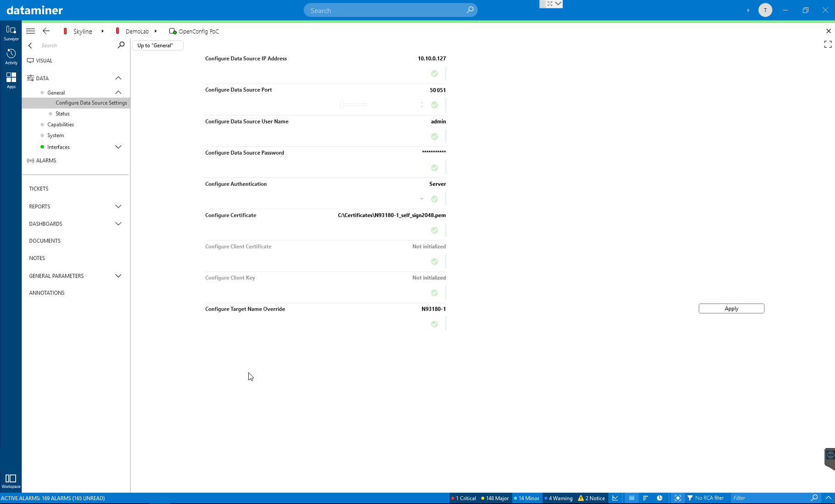Screen dimensions: 835x504
Task: Confirm the Data Source Password checkmark
Action: pos(434,168)
